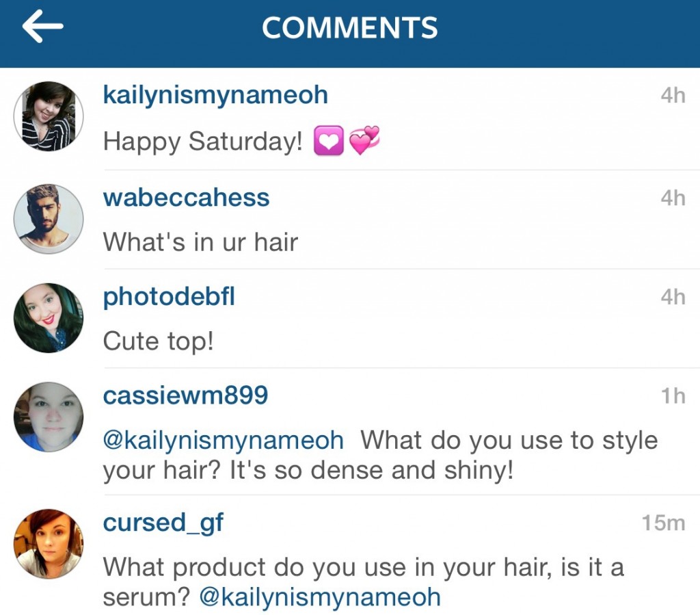Image resolution: width=700 pixels, height=615 pixels.
Task: Open photodebfl's profile avatar
Action: (x=49, y=318)
